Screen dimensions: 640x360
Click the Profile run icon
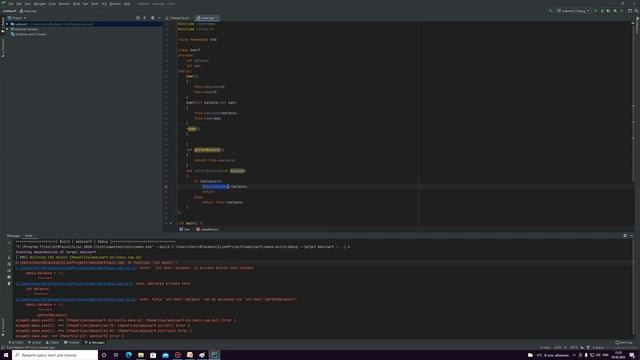615,11
